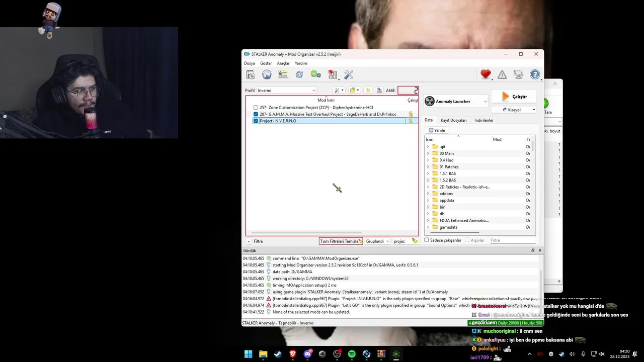This screenshot has height=362, width=644.
Task: Click the Yenile refresh button
Action: pyautogui.click(x=437, y=130)
